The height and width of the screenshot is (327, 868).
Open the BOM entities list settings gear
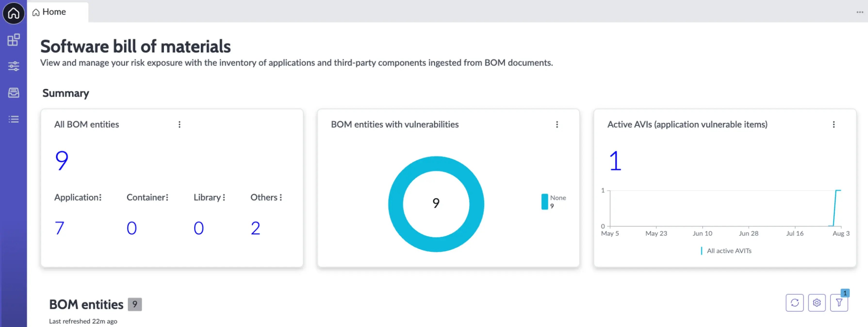pyautogui.click(x=817, y=303)
